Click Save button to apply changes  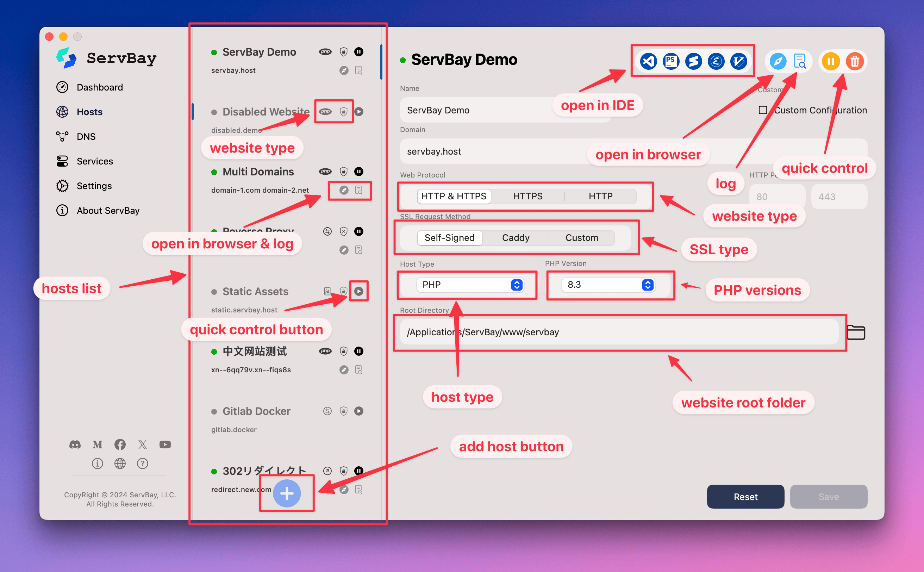point(828,496)
